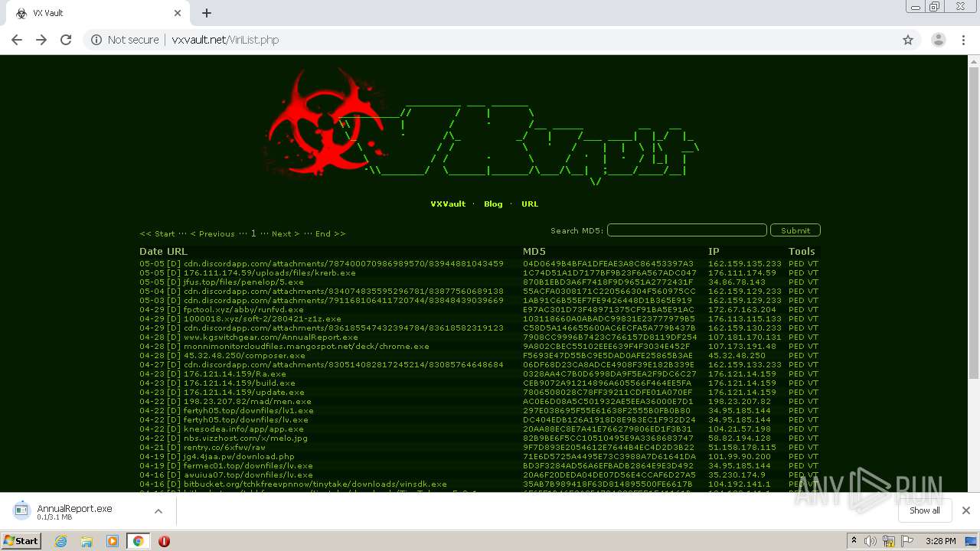Click IP address 101.99.90.200
The image size is (980, 551).
pyautogui.click(x=740, y=456)
